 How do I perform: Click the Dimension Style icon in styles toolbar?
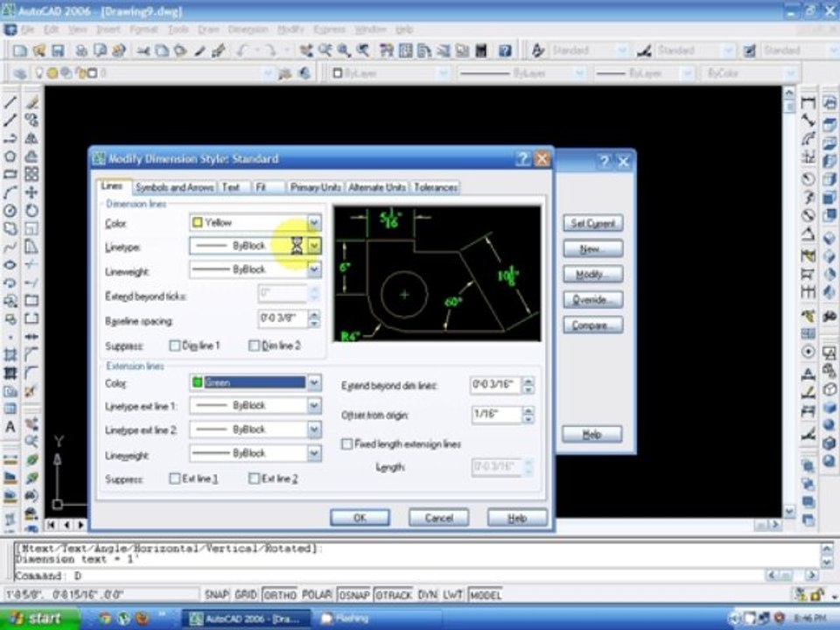644,51
